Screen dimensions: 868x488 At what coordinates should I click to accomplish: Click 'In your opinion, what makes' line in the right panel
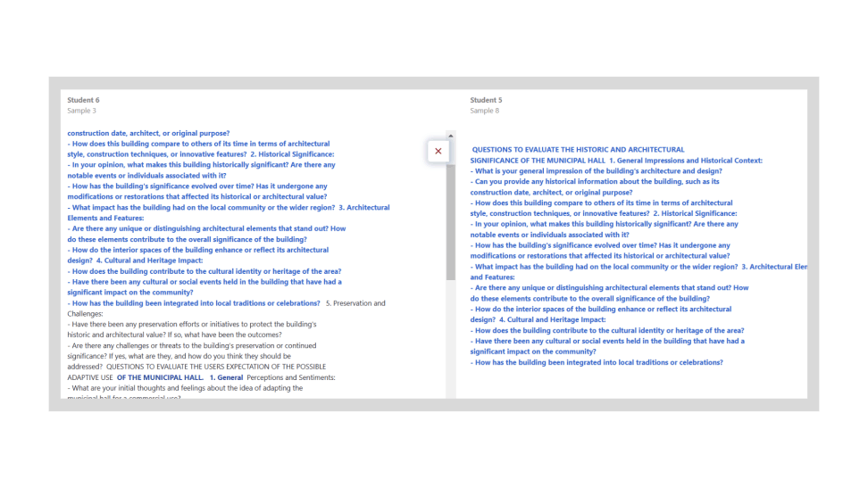(x=605, y=224)
